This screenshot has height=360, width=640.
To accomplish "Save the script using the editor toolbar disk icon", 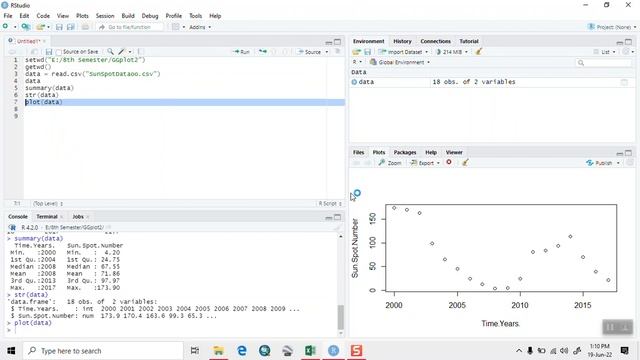I will click(x=49, y=52).
